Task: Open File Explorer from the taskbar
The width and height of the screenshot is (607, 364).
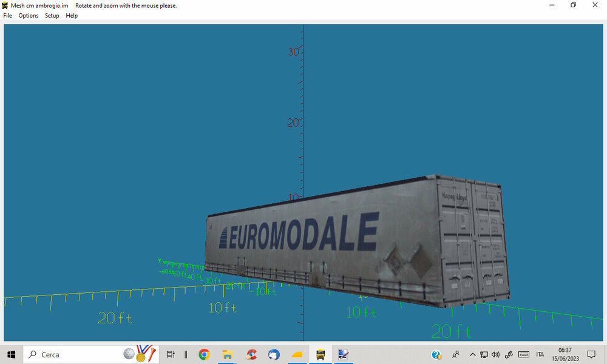Action: (227, 354)
